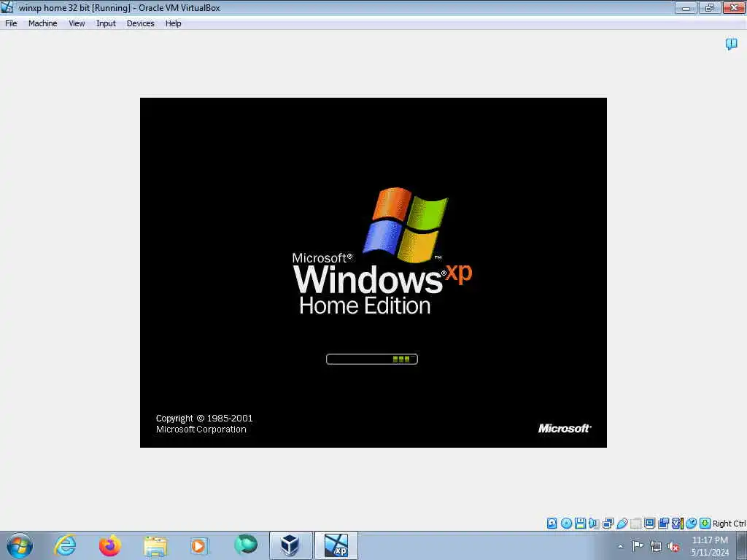Switch to VirtualBox Manager taskbar button
The height and width of the screenshot is (560, 747).
290,545
